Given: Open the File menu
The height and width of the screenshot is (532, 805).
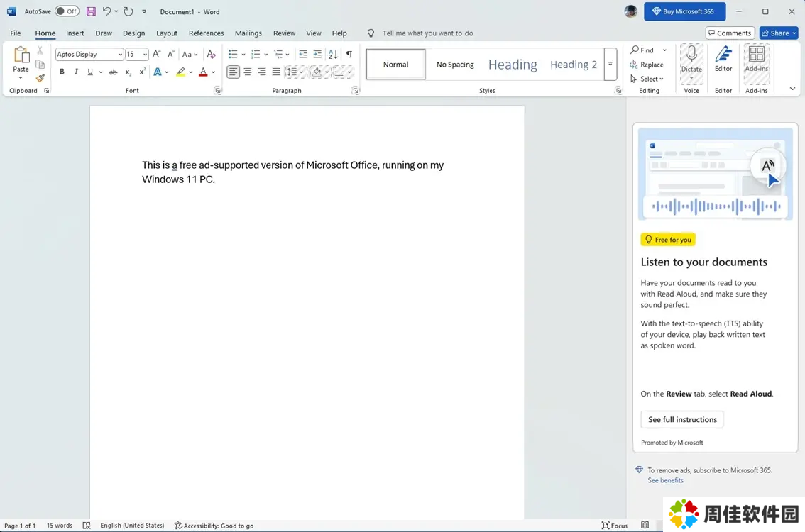Looking at the screenshot, I should 16,33.
